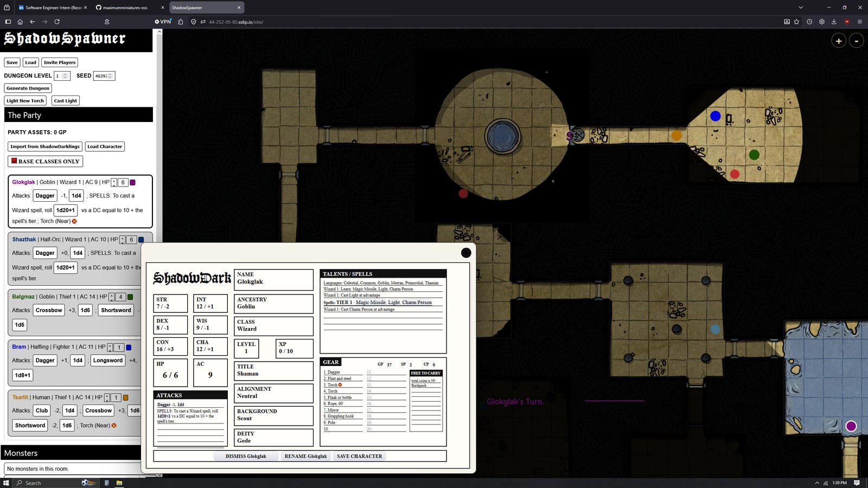Zoom out the map with minus button
868x488 pixels.
(x=856, y=41)
